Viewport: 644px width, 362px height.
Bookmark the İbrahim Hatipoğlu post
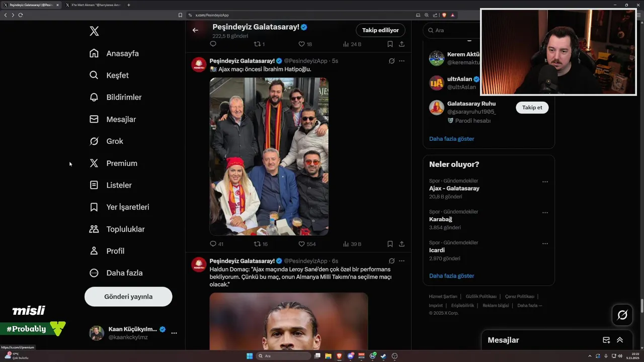click(390, 244)
